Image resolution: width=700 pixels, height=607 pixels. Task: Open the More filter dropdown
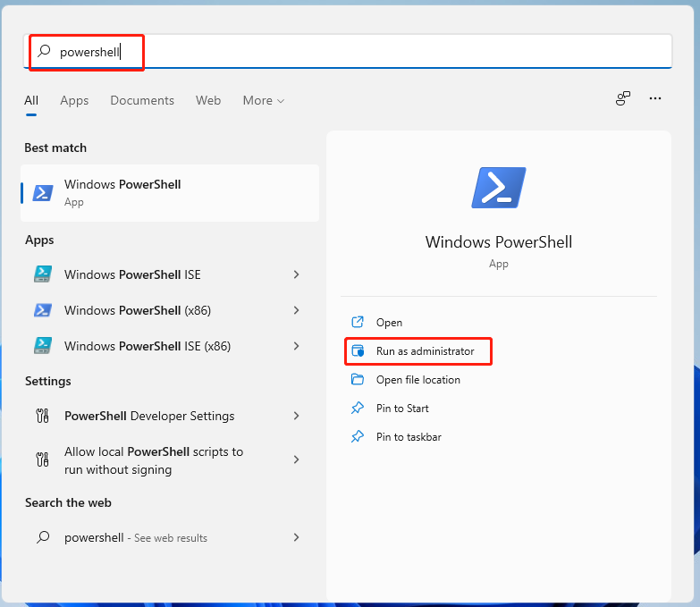pos(263,101)
